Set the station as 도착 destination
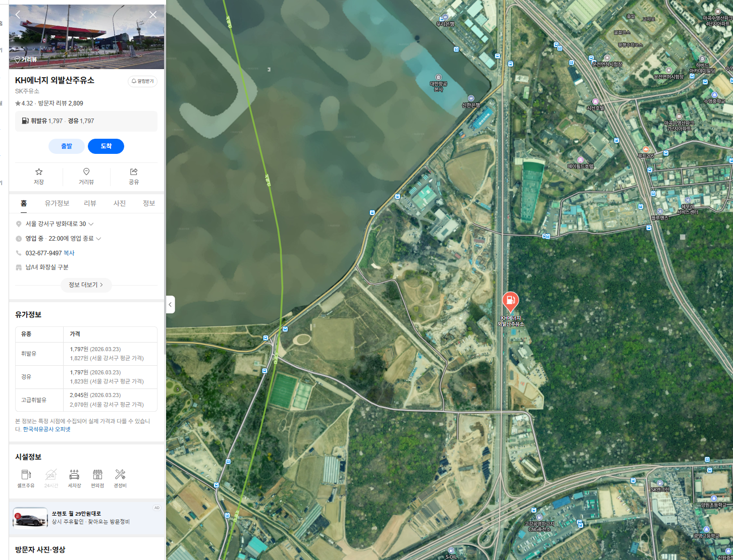This screenshot has height=560, width=733. pos(106,146)
